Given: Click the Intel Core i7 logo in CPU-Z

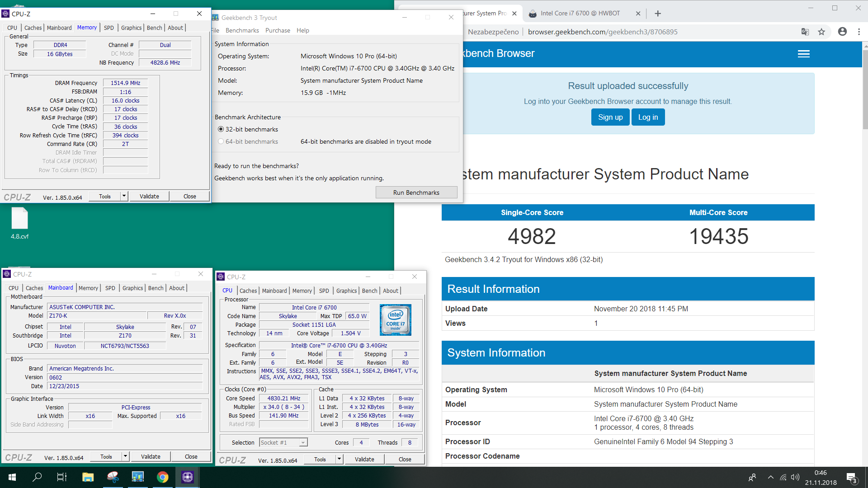Looking at the screenshot, I should pyautogui.click(x=396, y=320).
